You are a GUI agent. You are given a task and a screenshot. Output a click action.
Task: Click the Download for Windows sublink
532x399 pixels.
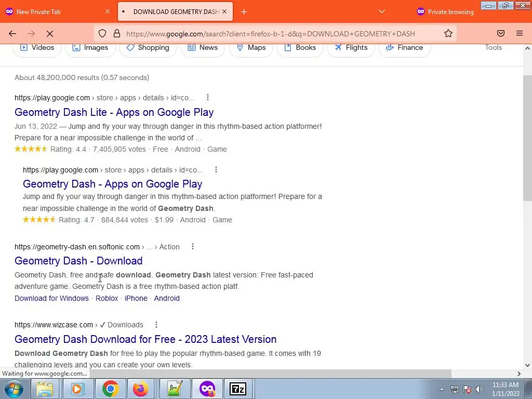coord(51,298)
